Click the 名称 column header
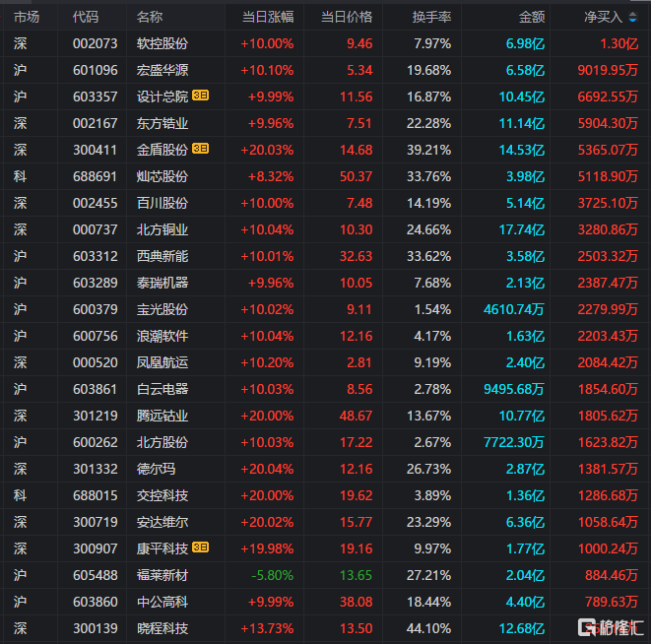The image size is (651, 644). [x=150, y=17]
